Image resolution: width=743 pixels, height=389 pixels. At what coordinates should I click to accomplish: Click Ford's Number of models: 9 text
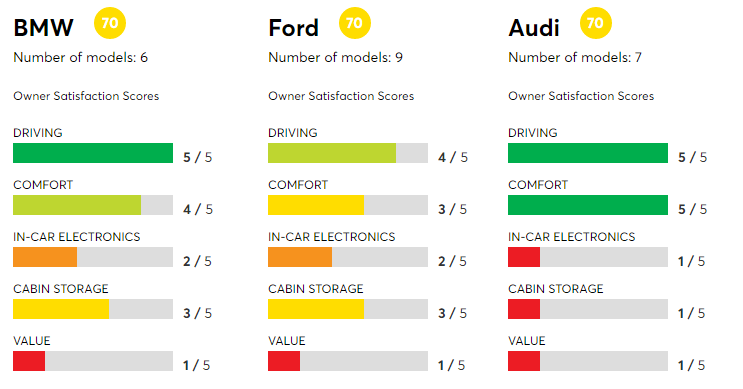335,57
